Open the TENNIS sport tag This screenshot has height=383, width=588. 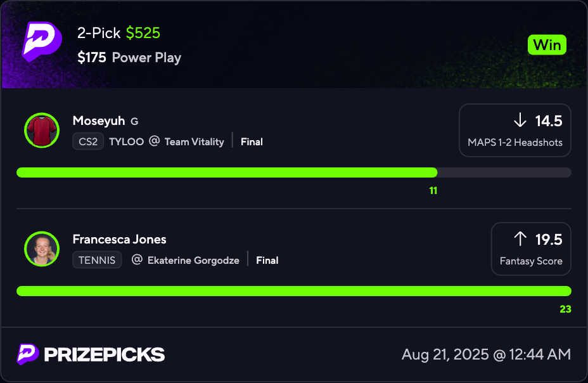click(x=97, y=260)
